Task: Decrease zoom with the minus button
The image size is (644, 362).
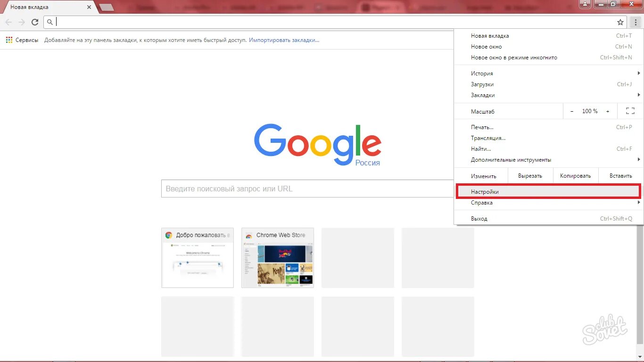Action: click(572, 111)
